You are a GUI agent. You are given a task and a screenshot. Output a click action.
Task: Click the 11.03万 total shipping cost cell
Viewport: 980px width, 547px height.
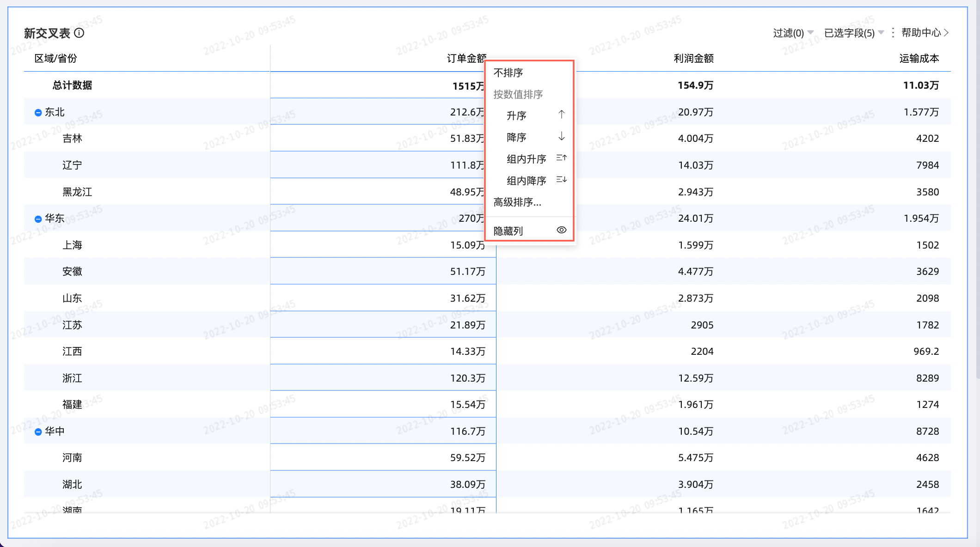click(921, 85)
